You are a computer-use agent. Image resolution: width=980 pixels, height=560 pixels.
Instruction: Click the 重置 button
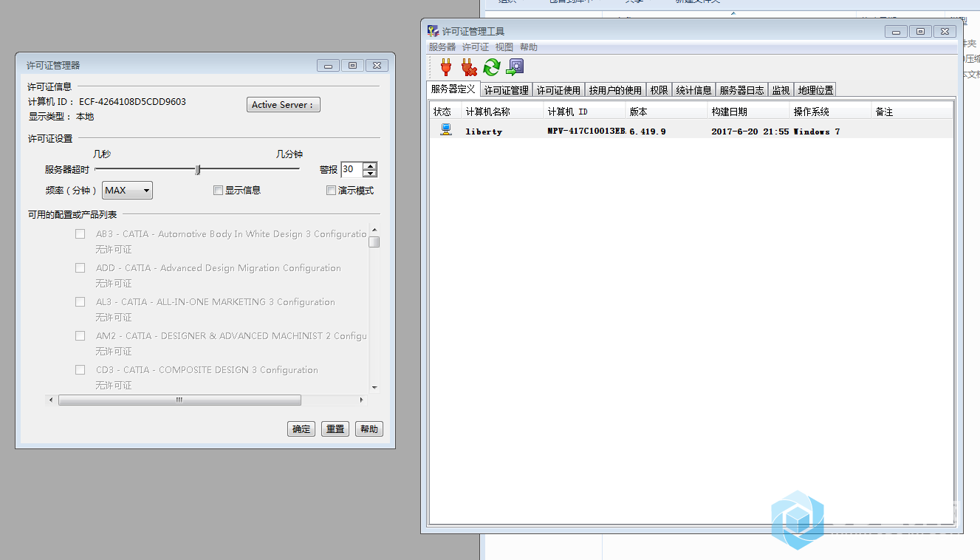click(335, 429)
